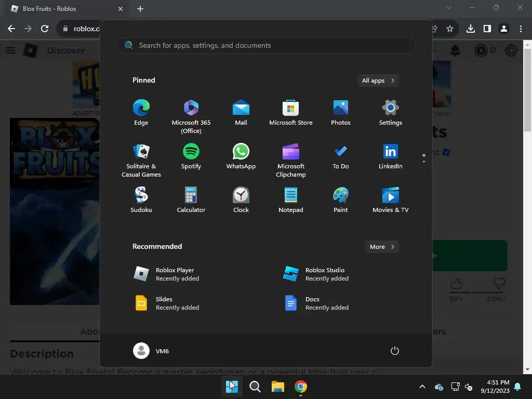Open Roblox hamburger navigation menu
The width and height of the screenshot is (532, 399).
(x=10, y=50)
